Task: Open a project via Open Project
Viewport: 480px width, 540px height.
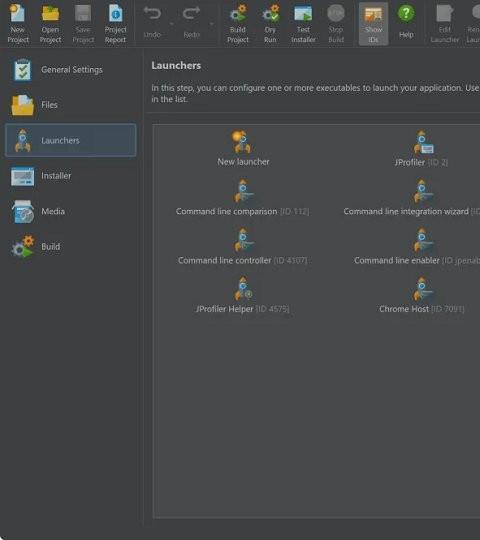Action: pos(50,23)
